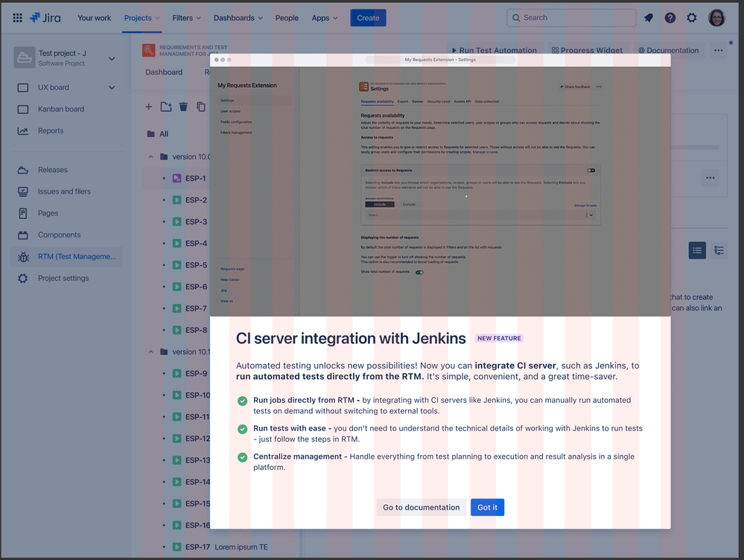Viewport: 744px width, 560px height.
Task: Click the Releases ship icon
Action: pos(23,170)
